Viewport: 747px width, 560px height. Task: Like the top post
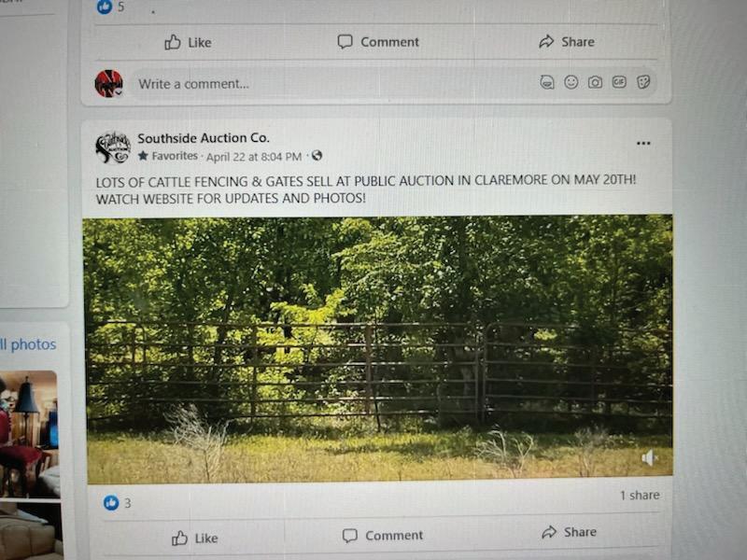coord(188,42)
